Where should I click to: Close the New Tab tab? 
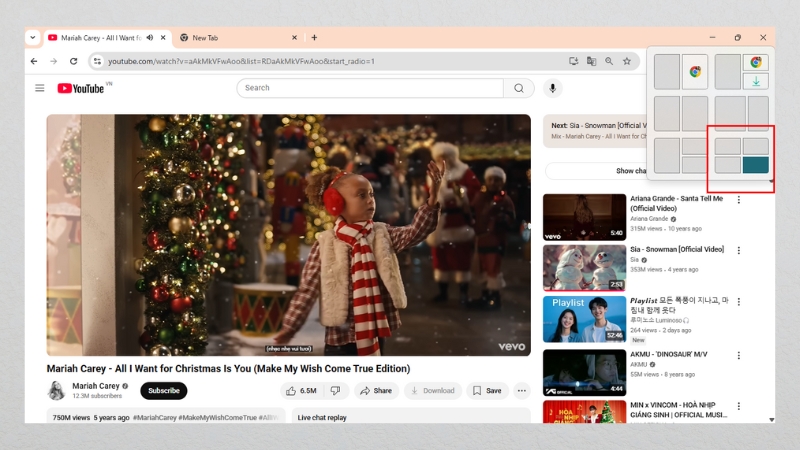pyautogui.click(x=294, y=38)
